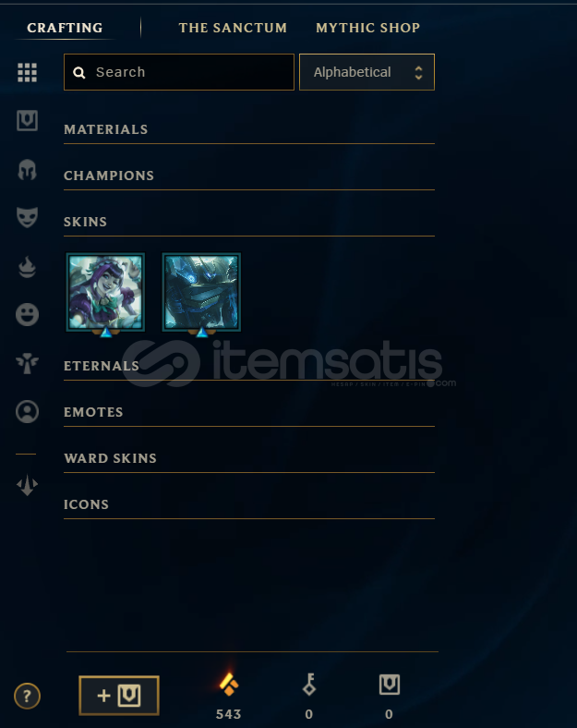
Task: Open the Mythic Shop tab
Action: click(367, 28)
